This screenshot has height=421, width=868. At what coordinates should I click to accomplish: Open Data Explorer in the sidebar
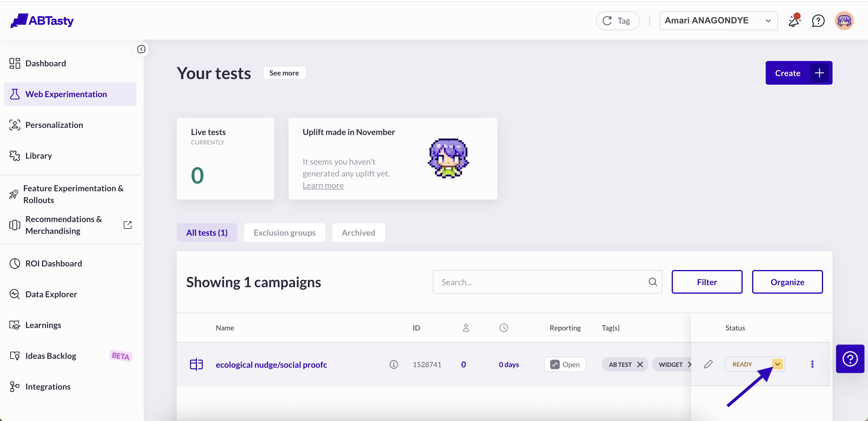51,294
